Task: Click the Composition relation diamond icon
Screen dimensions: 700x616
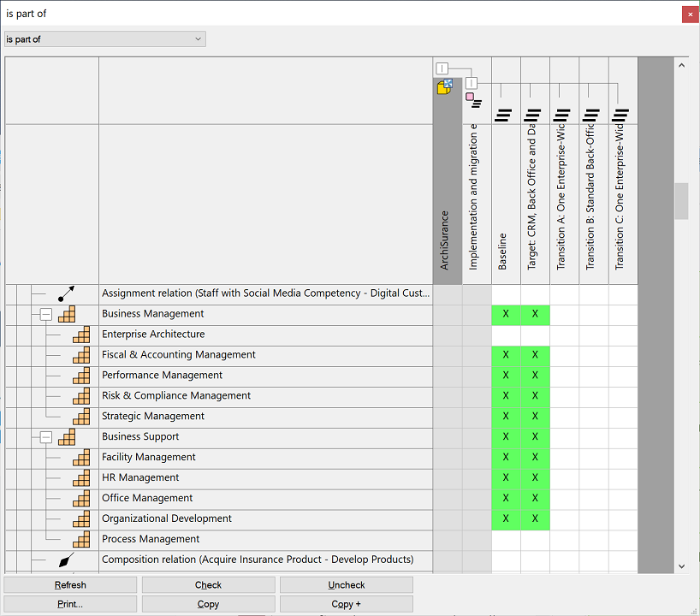Action: (66, 560)
